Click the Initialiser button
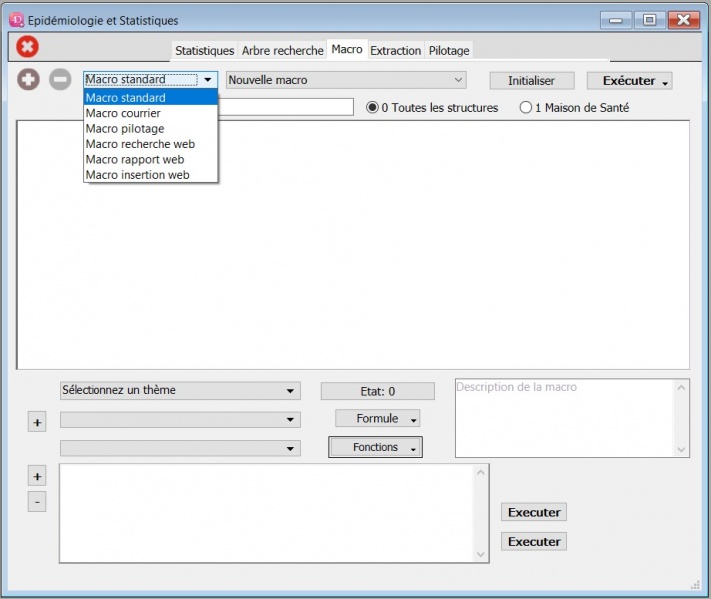 [531, 81]
